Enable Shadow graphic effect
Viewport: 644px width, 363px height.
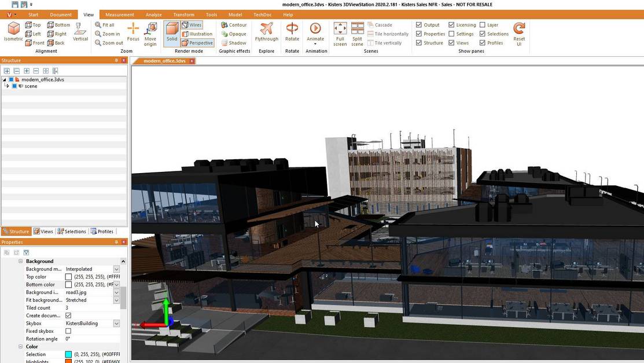(234, 43)
